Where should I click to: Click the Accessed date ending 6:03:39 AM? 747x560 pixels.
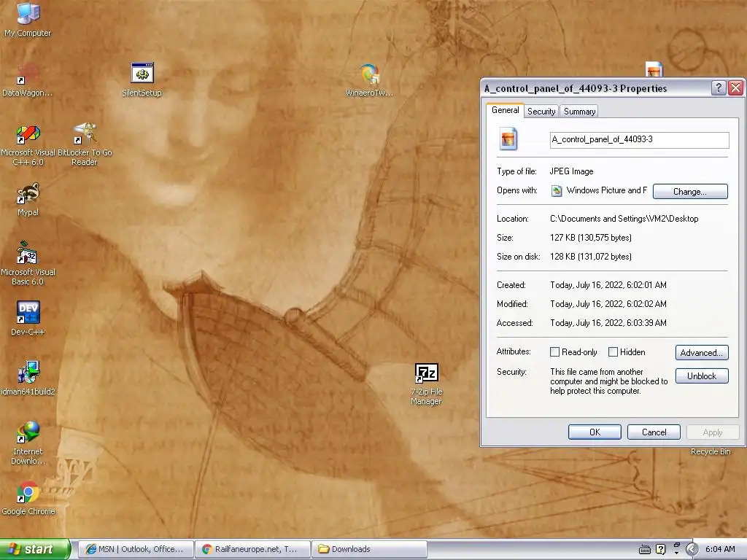click(x=608, y=323)
